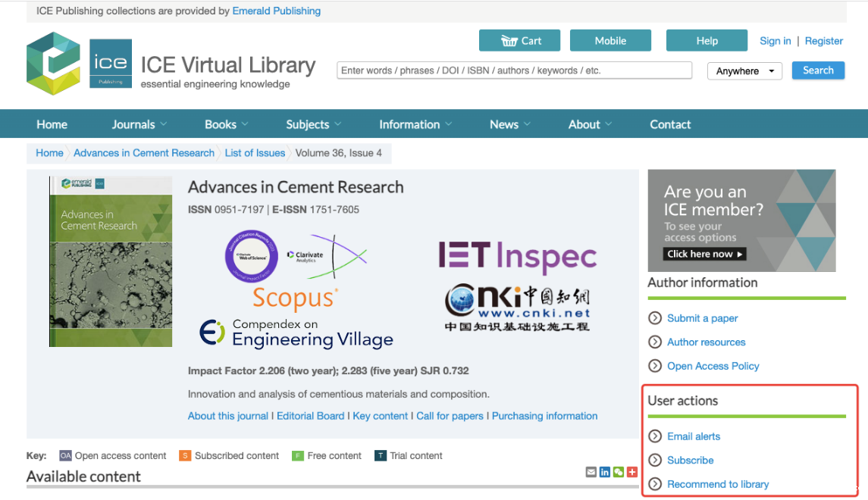Expand the Journals navigation menu
The image size is (868, 500).
[x=139, y=124]
